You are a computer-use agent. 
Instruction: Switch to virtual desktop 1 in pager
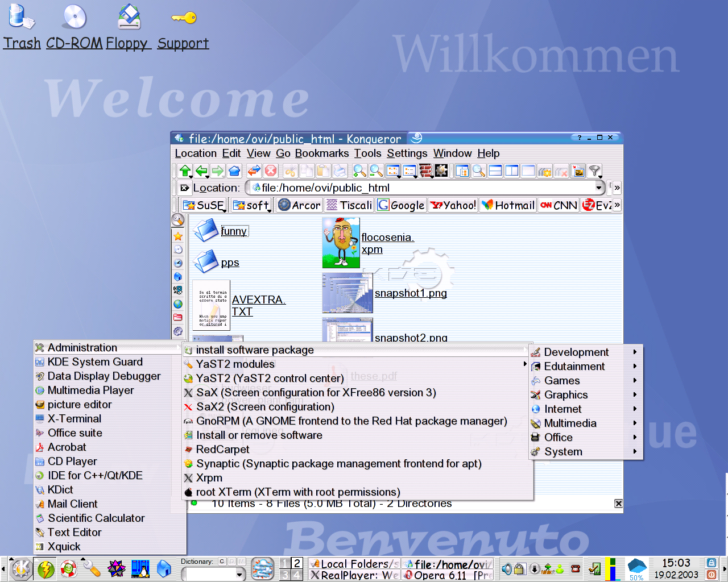(285, 563)
